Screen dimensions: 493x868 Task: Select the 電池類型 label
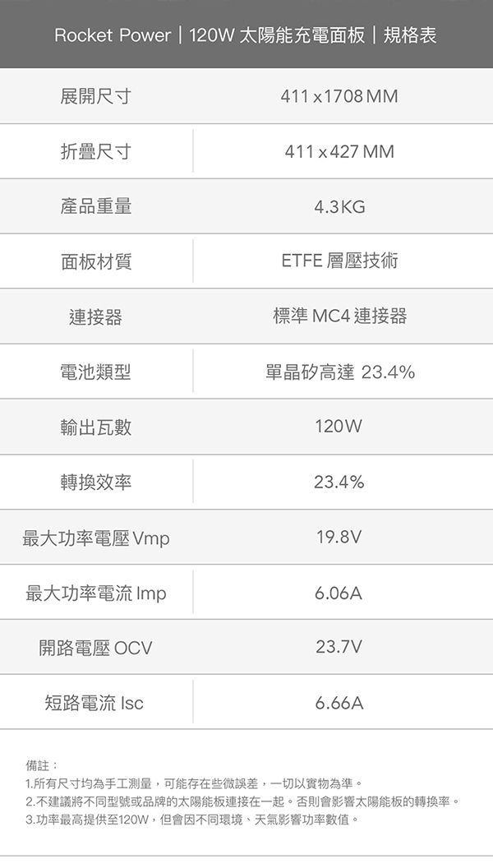(x=95, y=372)
